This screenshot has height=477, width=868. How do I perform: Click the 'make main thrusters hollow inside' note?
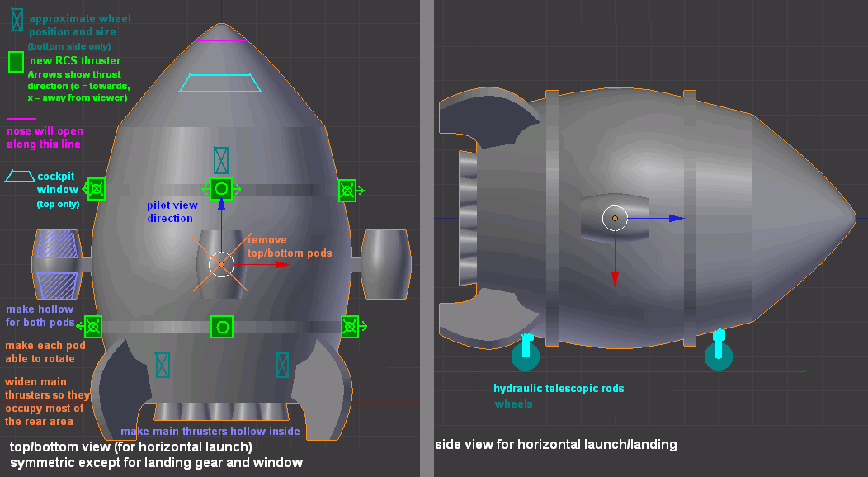point(210,431)
